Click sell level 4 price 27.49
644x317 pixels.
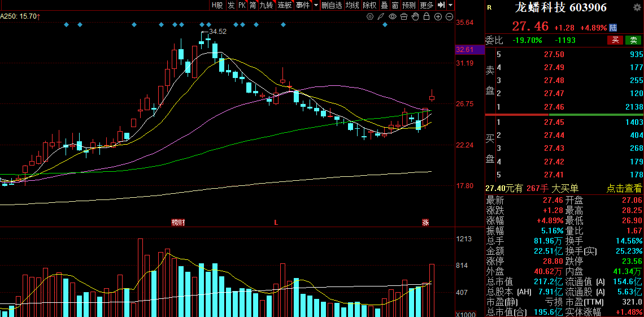click(x=555, y=67)
